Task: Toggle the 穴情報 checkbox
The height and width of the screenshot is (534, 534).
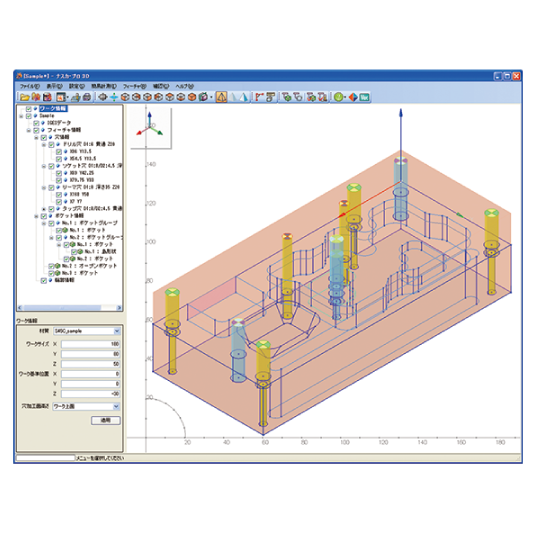Action: point(44,137)
